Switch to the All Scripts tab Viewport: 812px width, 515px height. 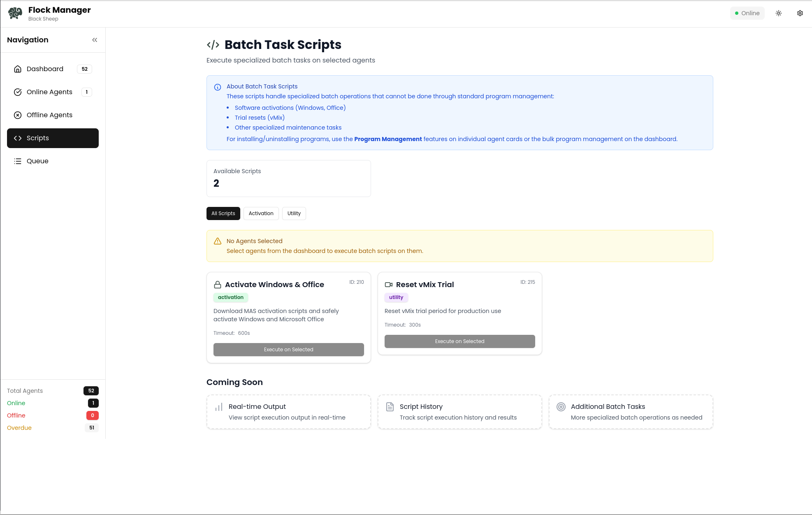pyautogui.click(x=223, y=213)
